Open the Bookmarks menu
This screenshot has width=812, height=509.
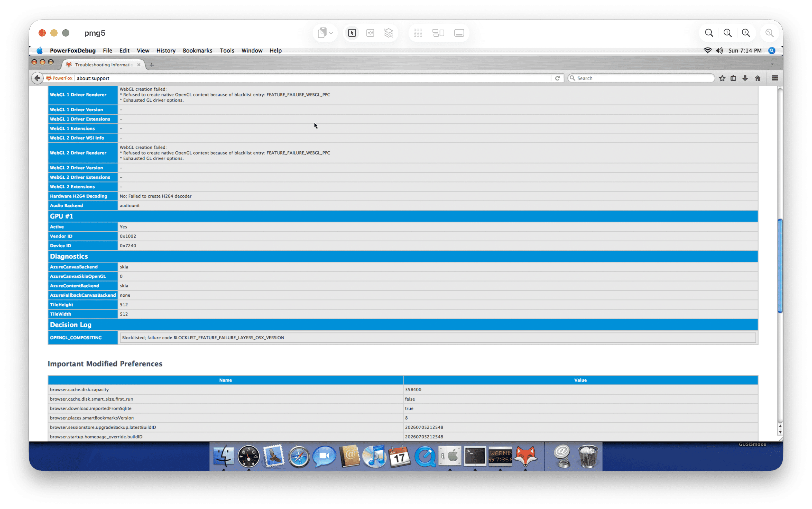tap(197, 50)
